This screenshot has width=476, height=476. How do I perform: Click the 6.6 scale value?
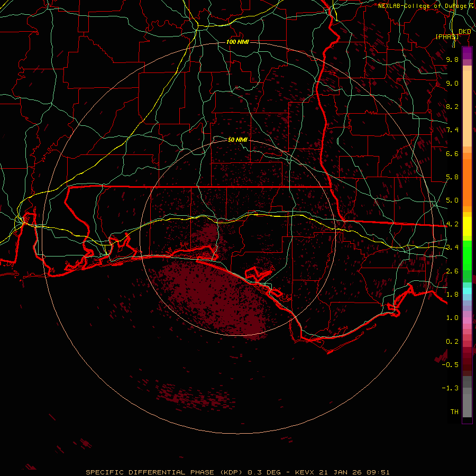452,153
